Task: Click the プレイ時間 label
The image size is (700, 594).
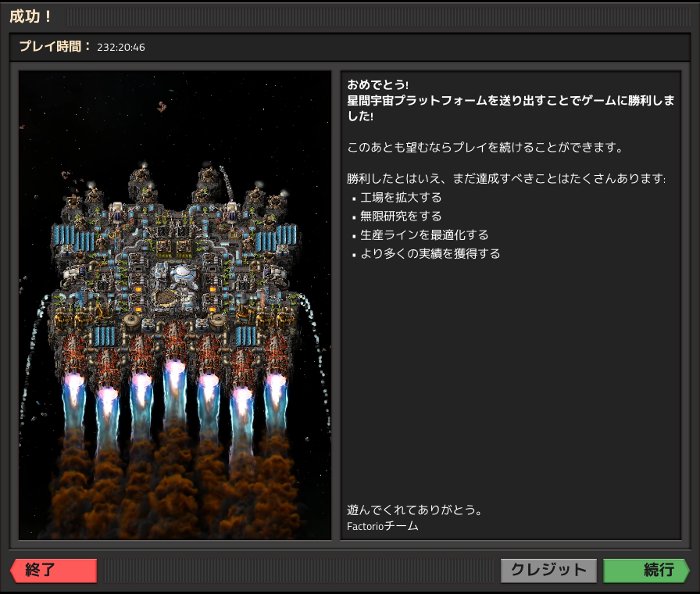Action: pos(55,47)
